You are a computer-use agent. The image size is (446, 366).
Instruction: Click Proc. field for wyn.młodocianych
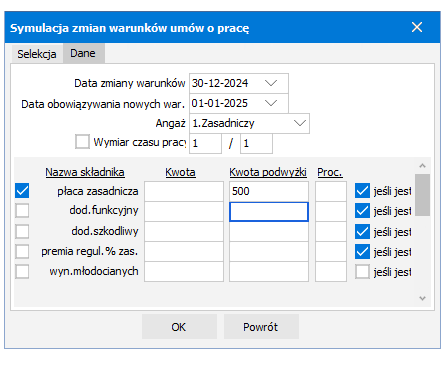[x=331, y=272]
